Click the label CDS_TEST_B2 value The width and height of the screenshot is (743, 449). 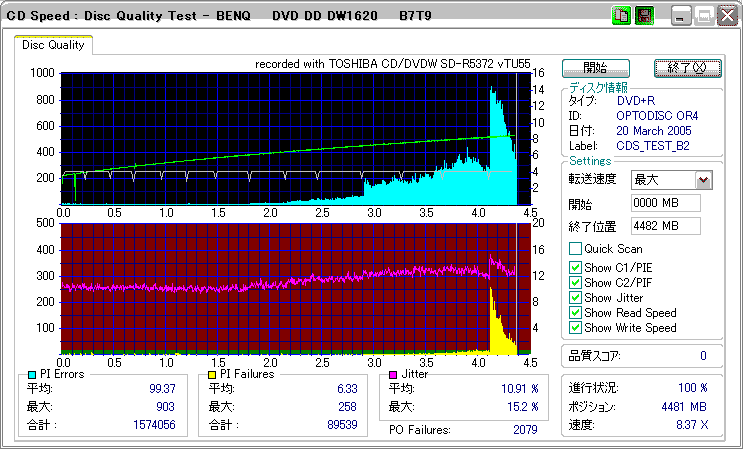pos(653,146)
